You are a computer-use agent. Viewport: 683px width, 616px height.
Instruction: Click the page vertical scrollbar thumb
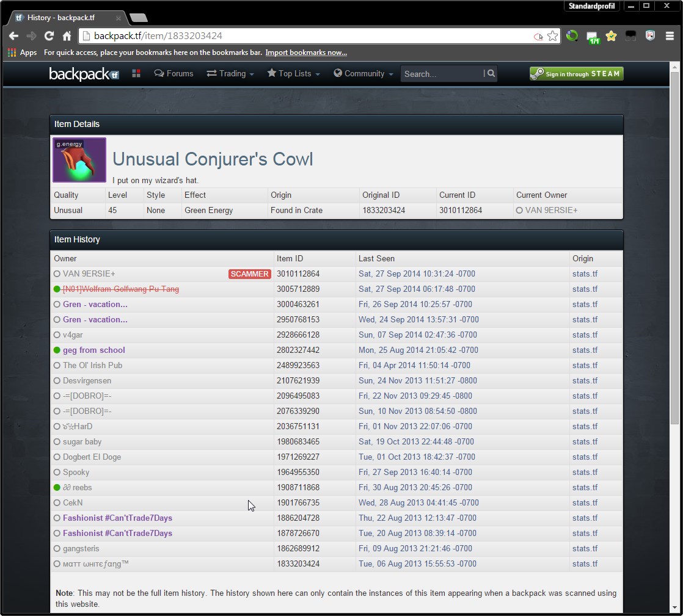pos(674,248)
